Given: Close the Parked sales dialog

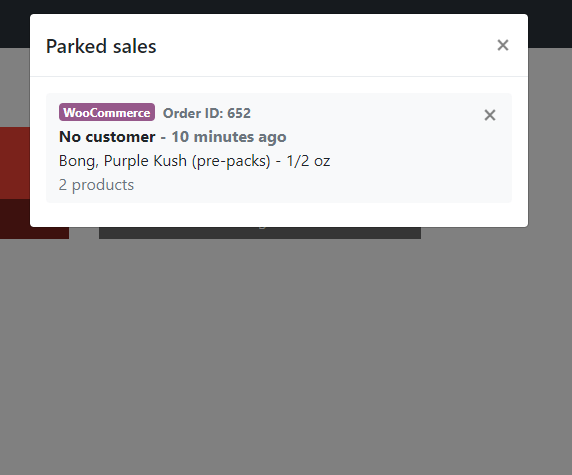Looking at the screenshot, I should 503,45.
